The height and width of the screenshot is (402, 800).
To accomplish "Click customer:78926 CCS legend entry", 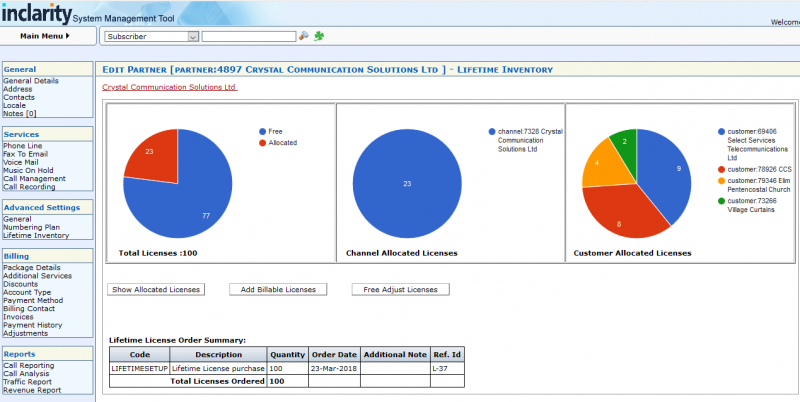I will coord(754,169).
